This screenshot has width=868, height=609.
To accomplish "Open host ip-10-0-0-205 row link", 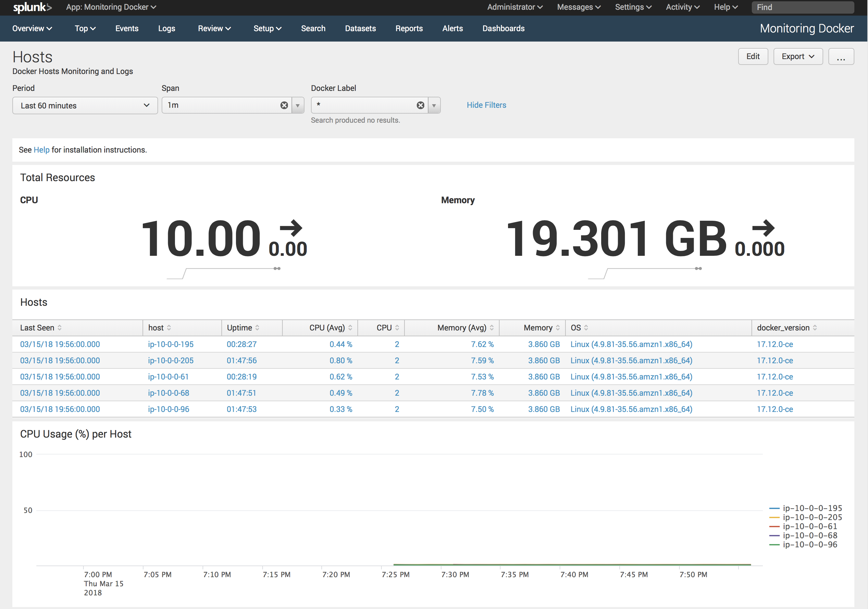I will (170, 361).
